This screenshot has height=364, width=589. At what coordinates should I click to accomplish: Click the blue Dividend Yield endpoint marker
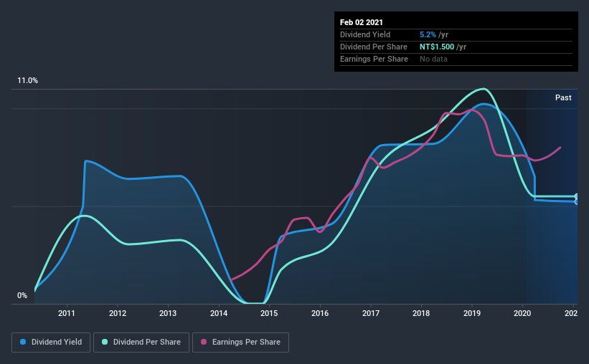(576, 202)
